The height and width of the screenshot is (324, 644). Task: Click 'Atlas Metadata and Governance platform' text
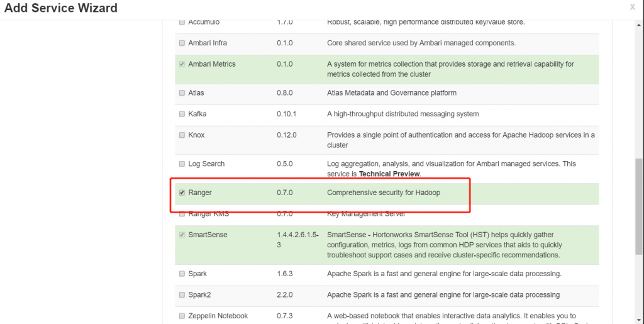click(392, 93)
